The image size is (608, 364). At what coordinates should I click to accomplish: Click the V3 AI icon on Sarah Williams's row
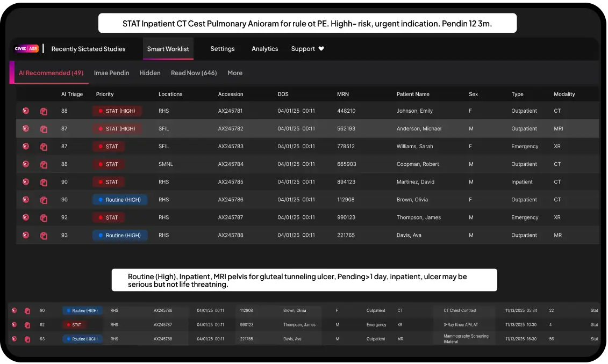(25, 146)
